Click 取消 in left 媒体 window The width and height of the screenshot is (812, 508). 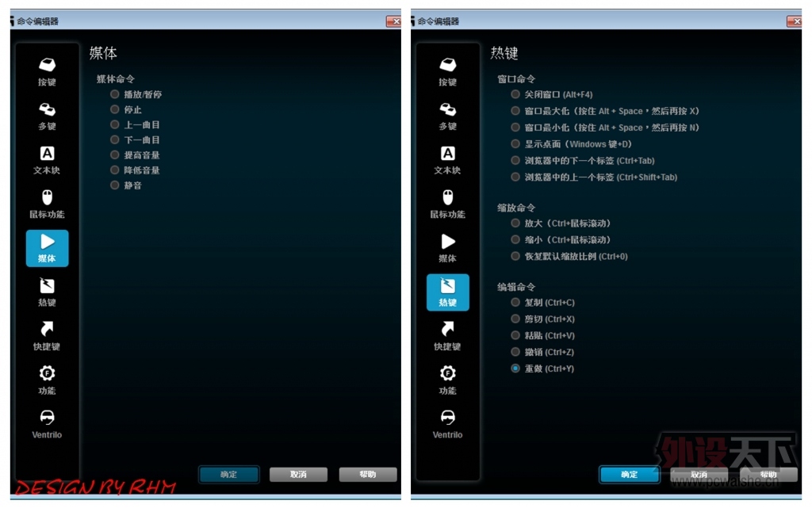pos(298,475)
